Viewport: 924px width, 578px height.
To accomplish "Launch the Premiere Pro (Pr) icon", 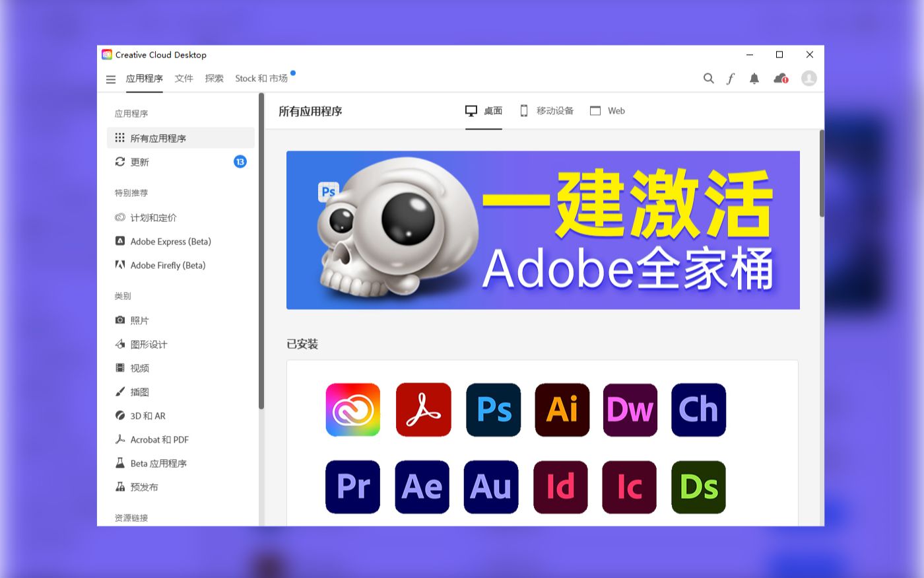I will click(x=353, y=487).
